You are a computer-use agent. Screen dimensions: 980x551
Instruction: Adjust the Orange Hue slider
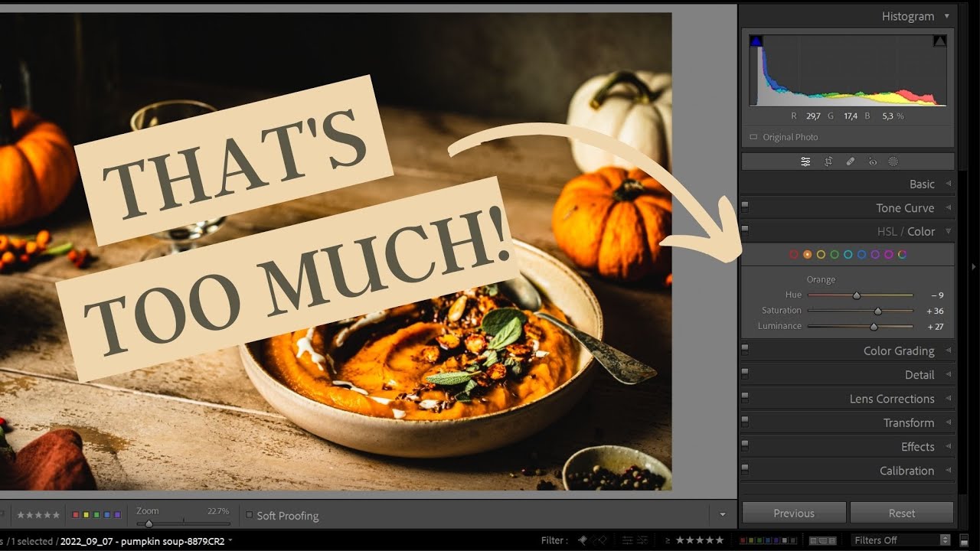[857, 295]
